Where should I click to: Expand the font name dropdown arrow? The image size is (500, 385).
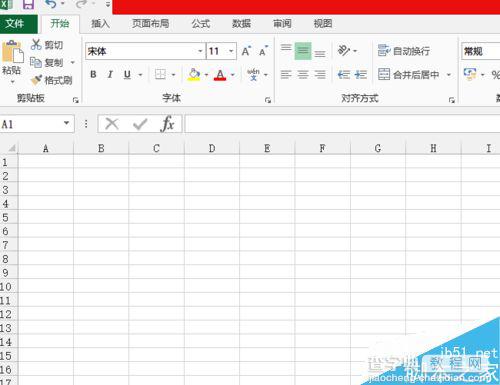coord(200,51)
